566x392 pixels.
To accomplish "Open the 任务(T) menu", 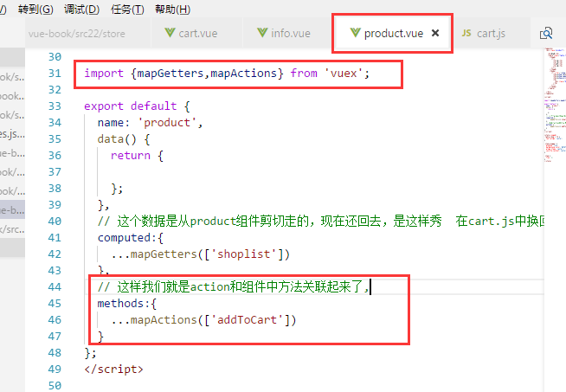I will pos(127,10).
